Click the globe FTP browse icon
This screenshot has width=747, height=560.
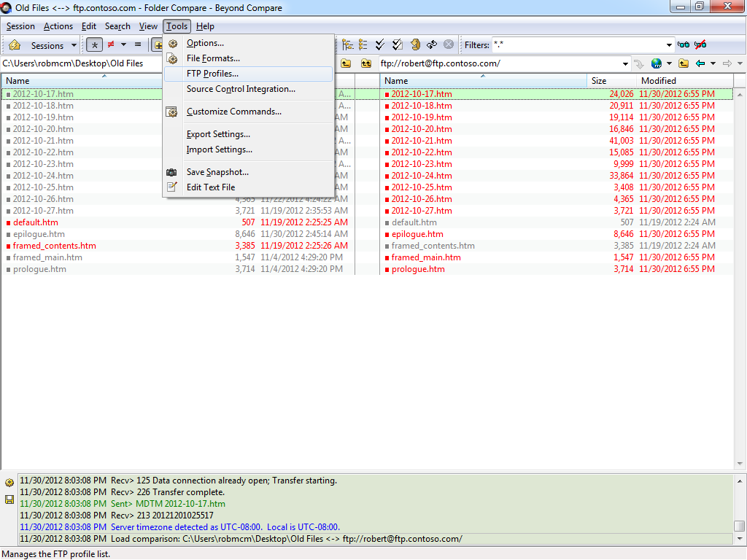click(657, 63)
